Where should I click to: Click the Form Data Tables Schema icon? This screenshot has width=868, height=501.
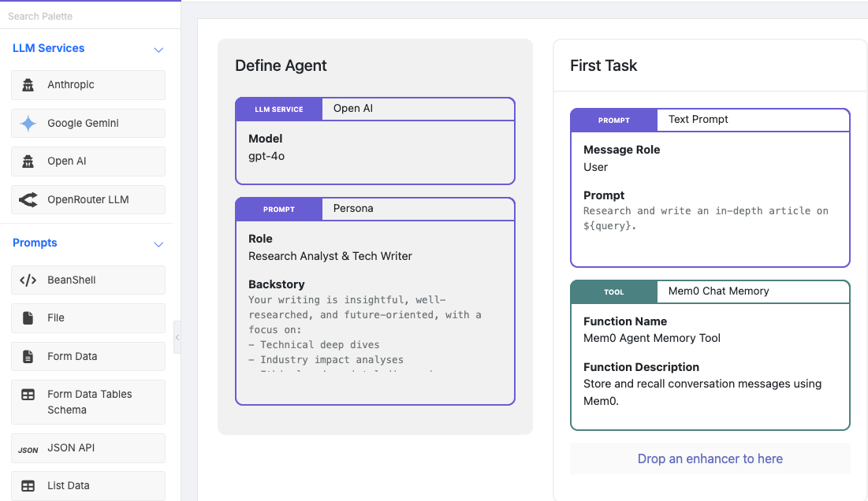tap(28, 395)
